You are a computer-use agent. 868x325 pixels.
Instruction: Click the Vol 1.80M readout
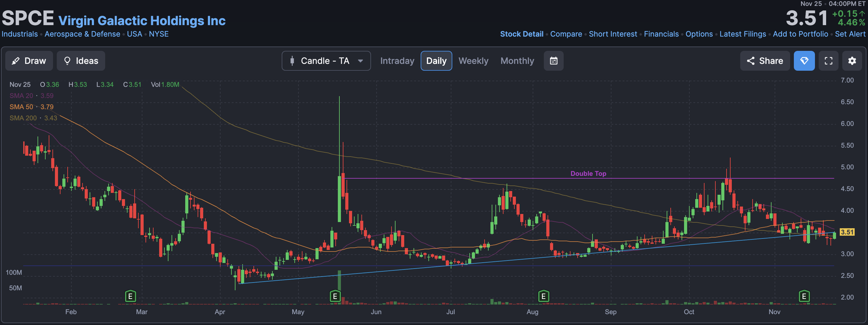165,85
